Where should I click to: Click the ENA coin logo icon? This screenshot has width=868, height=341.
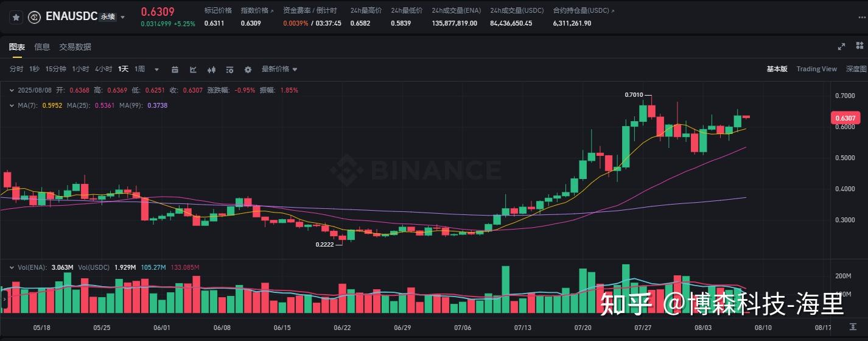(x=35, y=18)
